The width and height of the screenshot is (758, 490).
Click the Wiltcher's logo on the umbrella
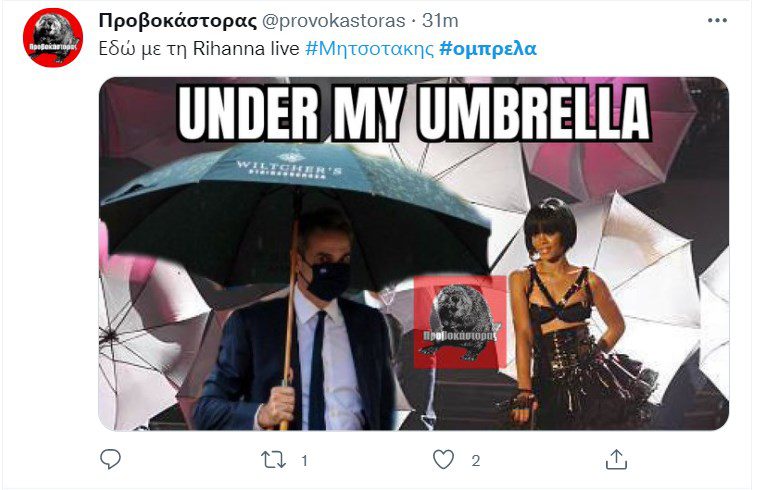[x=289, y=167]
